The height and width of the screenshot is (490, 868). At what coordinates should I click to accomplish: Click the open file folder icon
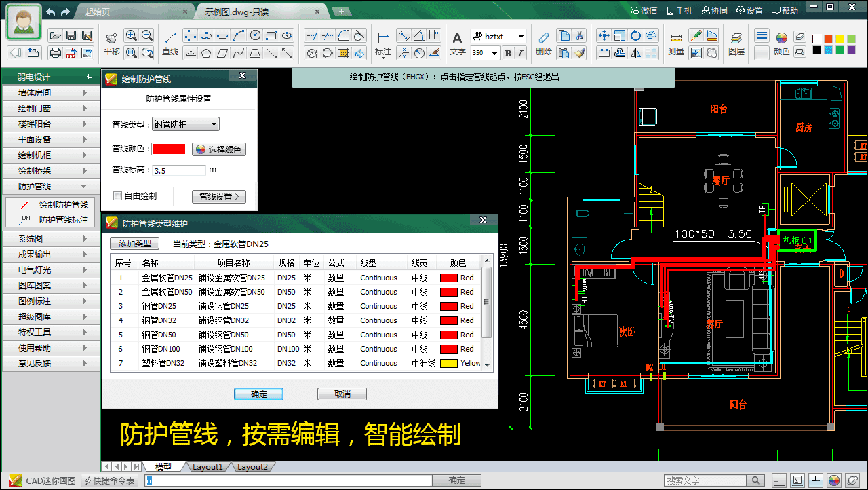pyautogui.click(x=56, y=35)
